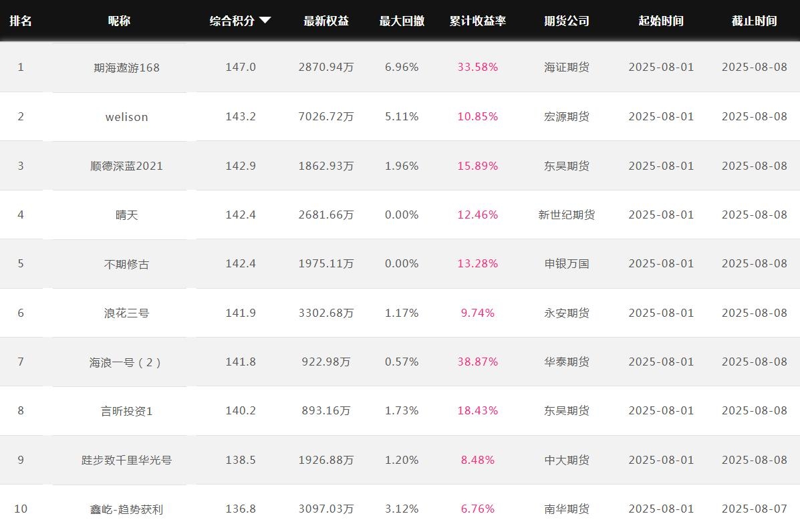800x532 pixels.
Task: Click the 最大回撤 column header
Action: coord(402,21)
